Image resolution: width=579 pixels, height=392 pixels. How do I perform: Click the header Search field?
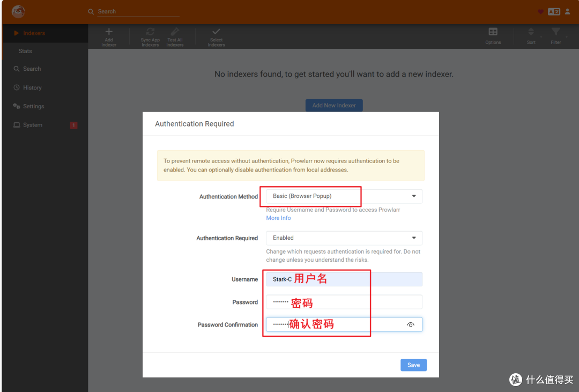point(138,12)
